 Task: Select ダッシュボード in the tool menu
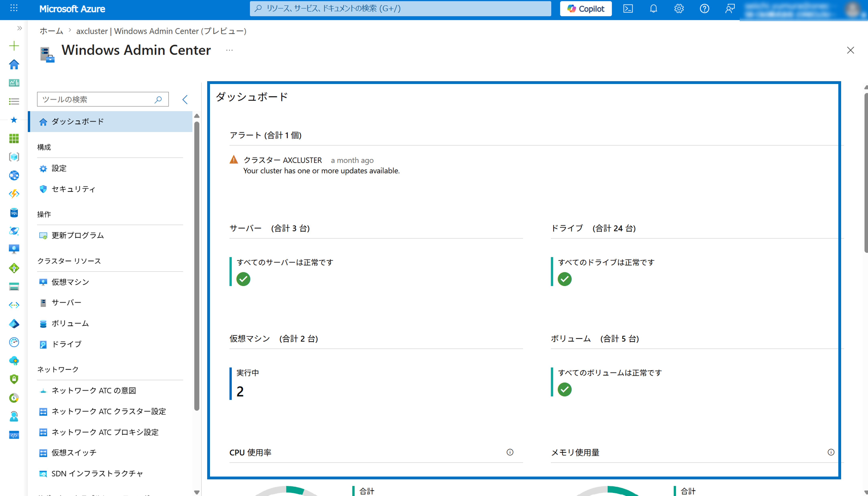110,122
